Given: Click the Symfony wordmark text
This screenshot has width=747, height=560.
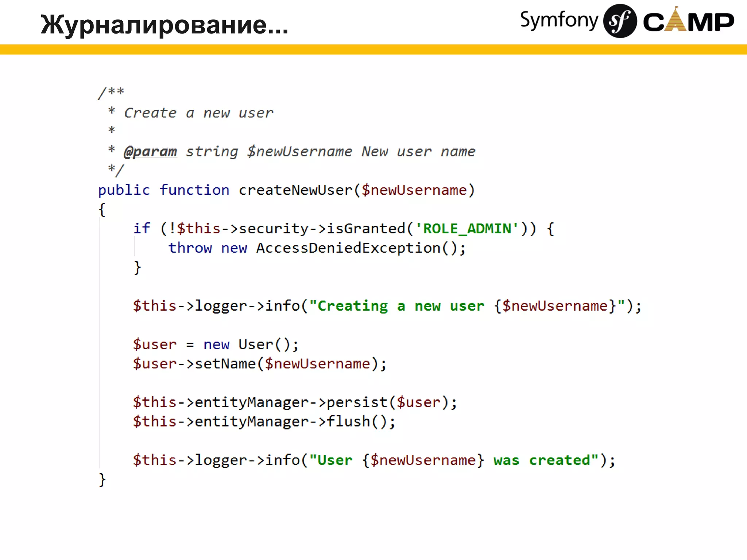Looking at the screenshot, I should click(559, 20).
